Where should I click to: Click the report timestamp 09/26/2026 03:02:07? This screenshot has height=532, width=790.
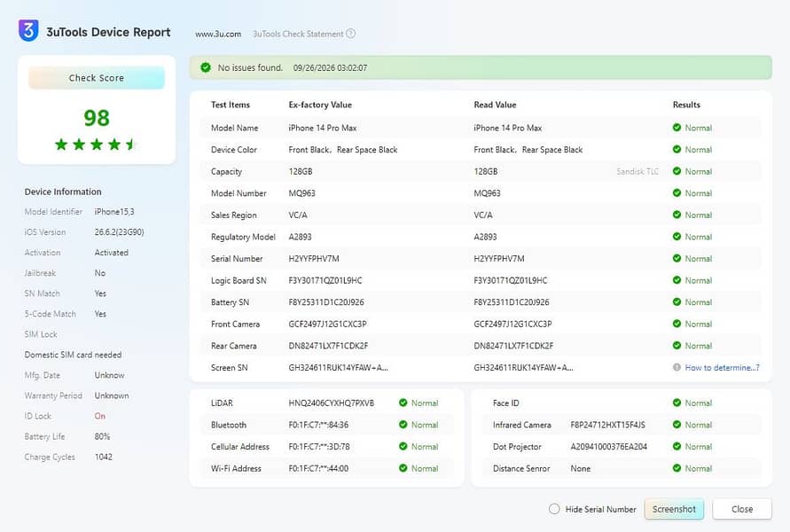330,68
